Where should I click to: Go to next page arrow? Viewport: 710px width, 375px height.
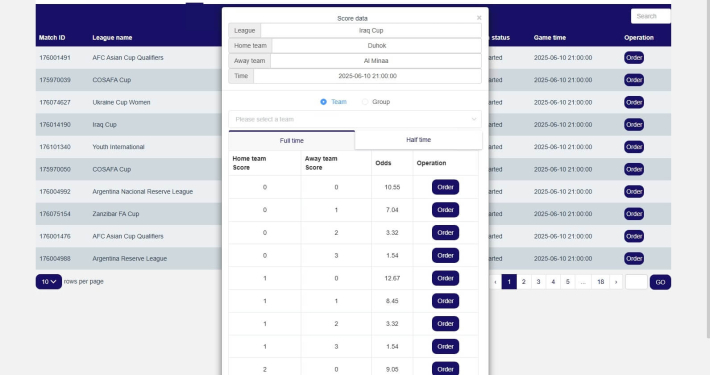tap(616, 282)
